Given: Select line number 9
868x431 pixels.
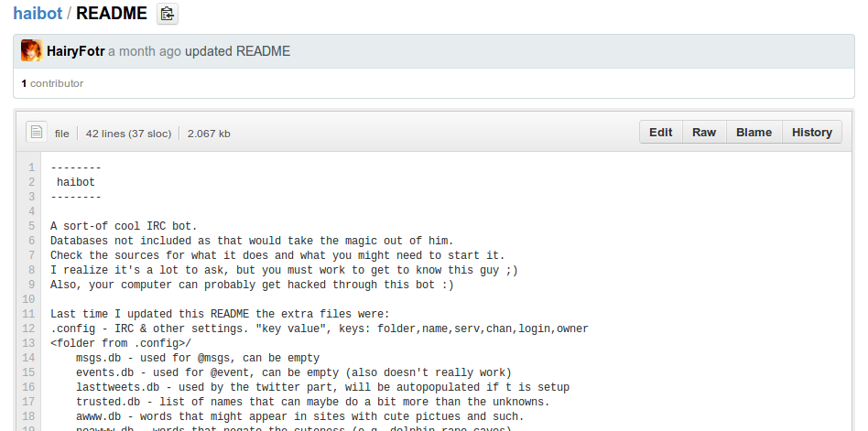Looking at the screenshot, I should pos(31,285).
